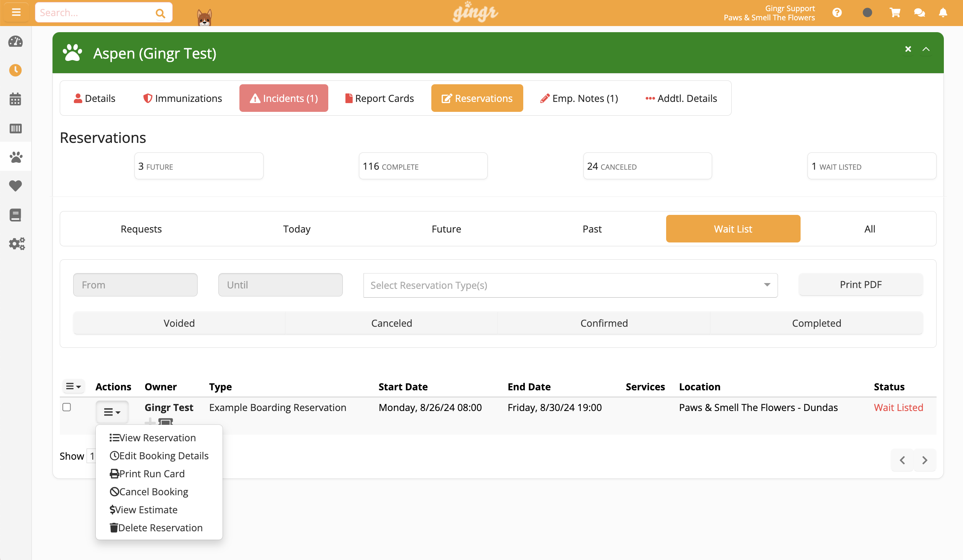Toggle the Canceled status filter
Viewport: 963px width, 560px height.
(391, 323)
